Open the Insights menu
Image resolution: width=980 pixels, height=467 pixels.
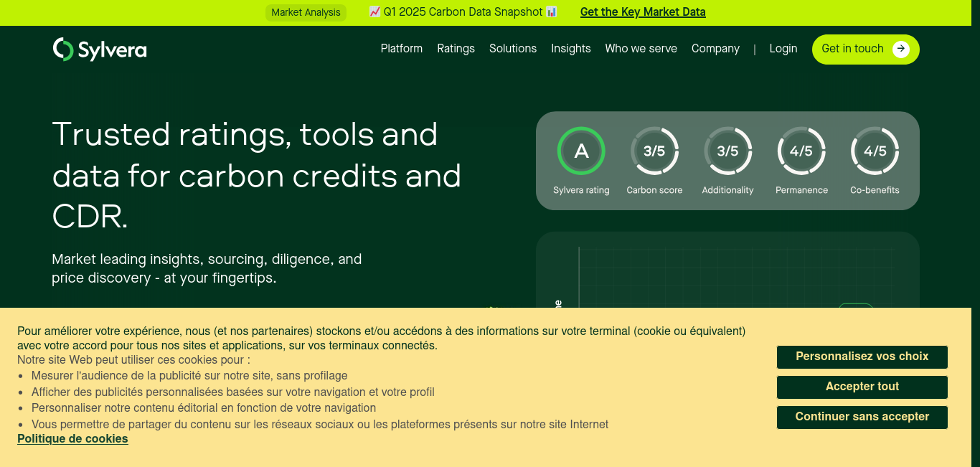tap(571, 49)
